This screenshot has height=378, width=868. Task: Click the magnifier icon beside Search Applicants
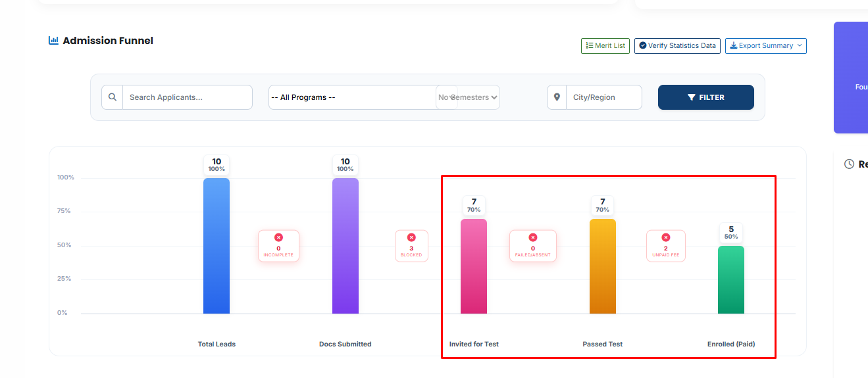pos(113,97)
